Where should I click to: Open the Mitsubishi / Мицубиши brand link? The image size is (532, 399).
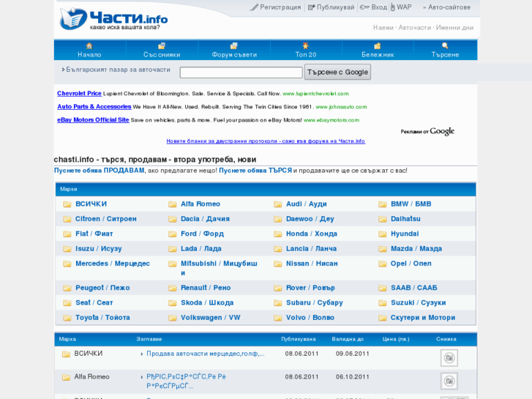[x=219, y=268]
